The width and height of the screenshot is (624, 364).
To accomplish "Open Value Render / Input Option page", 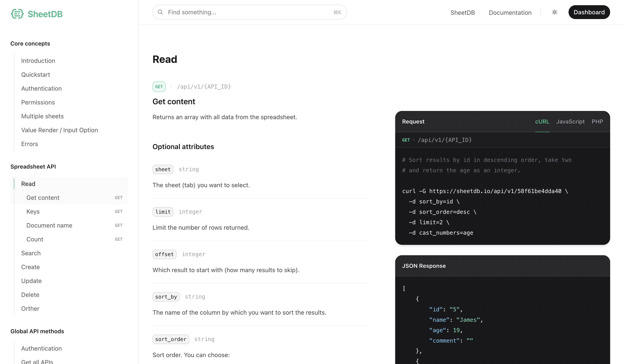I will pyautogui.click(x=59, y=130).
